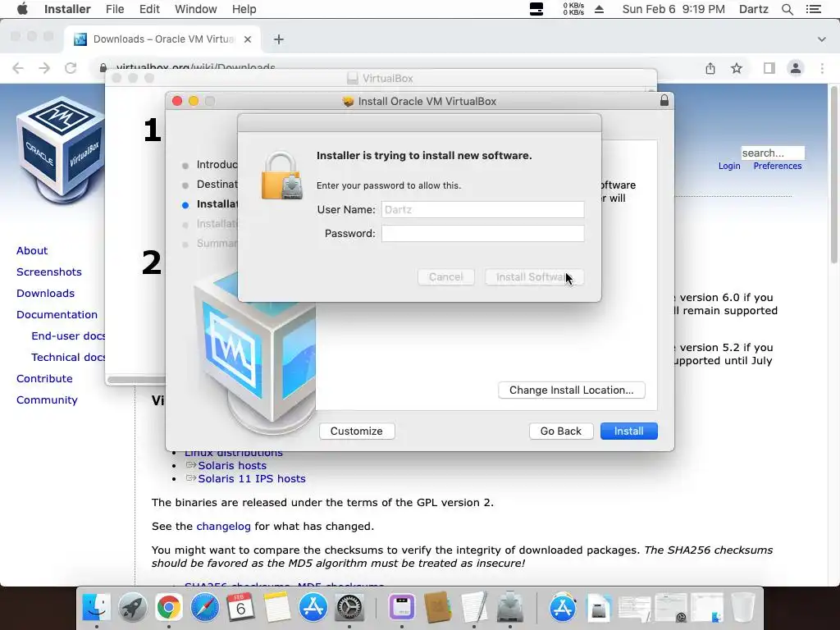Image resolution: width=840 pixels, height=630 pixels.
Task: Open the purple disk utility app in Dock
Action: click(402, 608)
